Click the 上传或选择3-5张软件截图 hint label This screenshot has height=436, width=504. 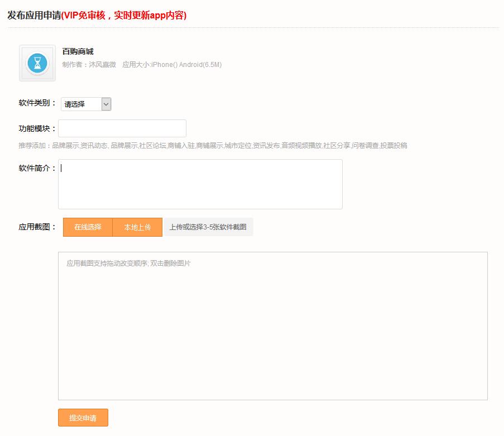click(208, 227)
